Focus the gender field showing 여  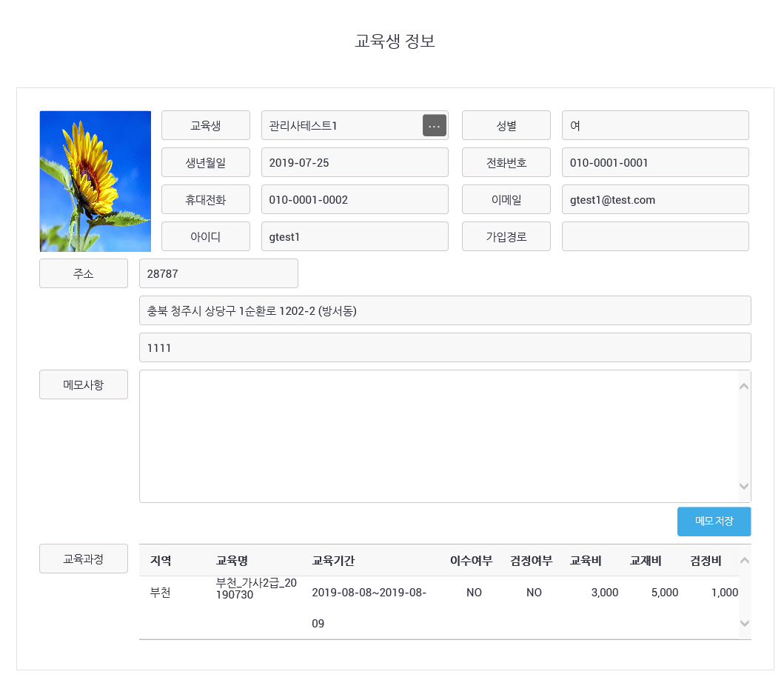click(x=655, y=126)
